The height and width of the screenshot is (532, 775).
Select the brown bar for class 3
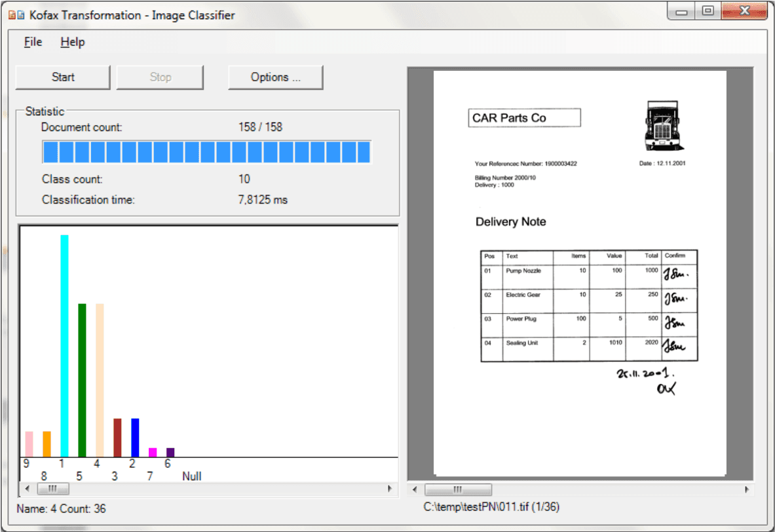click(117, 437)
